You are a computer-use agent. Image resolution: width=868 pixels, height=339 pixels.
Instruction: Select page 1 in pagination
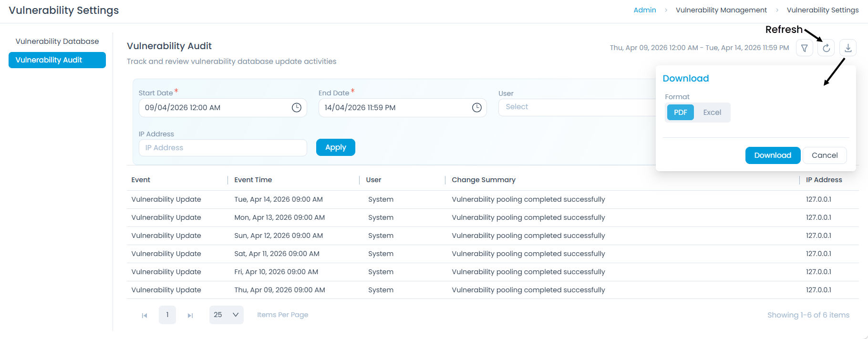pyautogui.click(x=167, y=315)
